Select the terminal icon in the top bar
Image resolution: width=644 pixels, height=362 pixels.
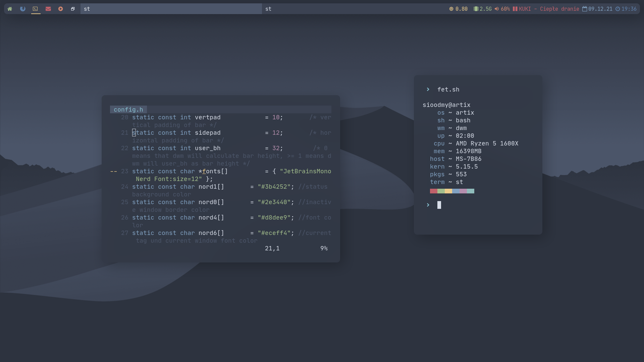(35, 9)
